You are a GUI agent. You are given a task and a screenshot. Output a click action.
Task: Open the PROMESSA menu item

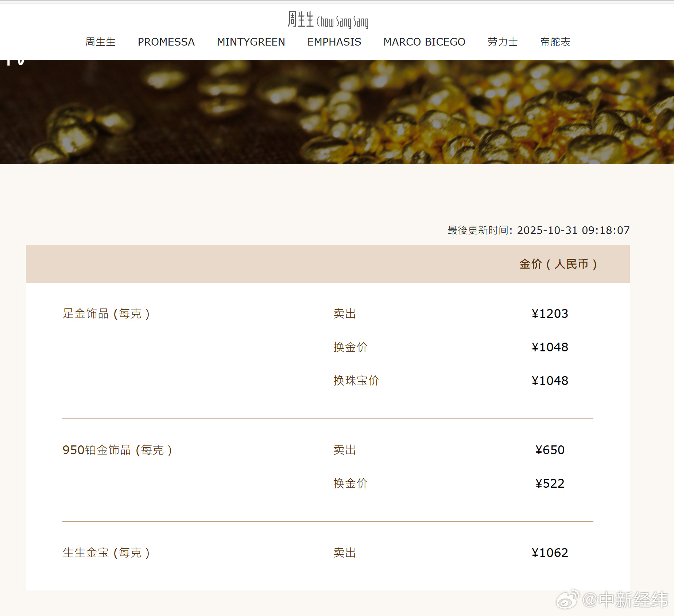(166, 42)
